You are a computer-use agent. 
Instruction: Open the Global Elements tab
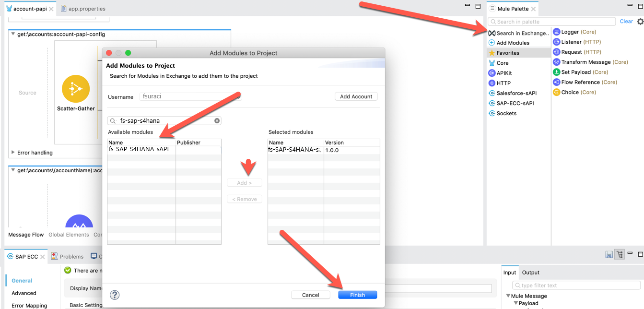(x=69, y=235)
